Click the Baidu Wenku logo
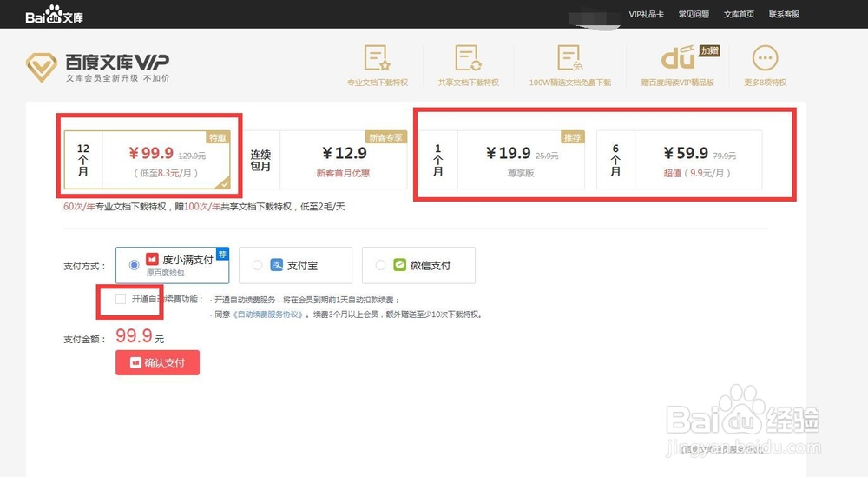868x477 pixels. point(54,15)
